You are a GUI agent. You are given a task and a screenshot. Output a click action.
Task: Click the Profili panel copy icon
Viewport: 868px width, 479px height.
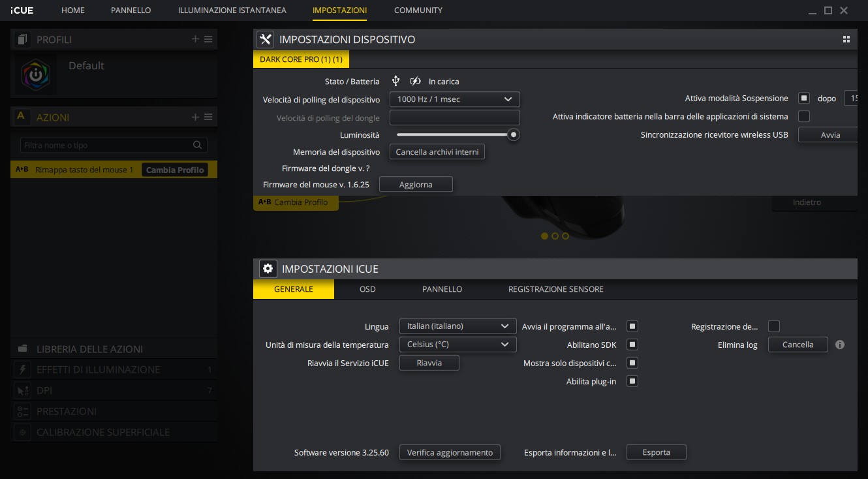(23, 40)
